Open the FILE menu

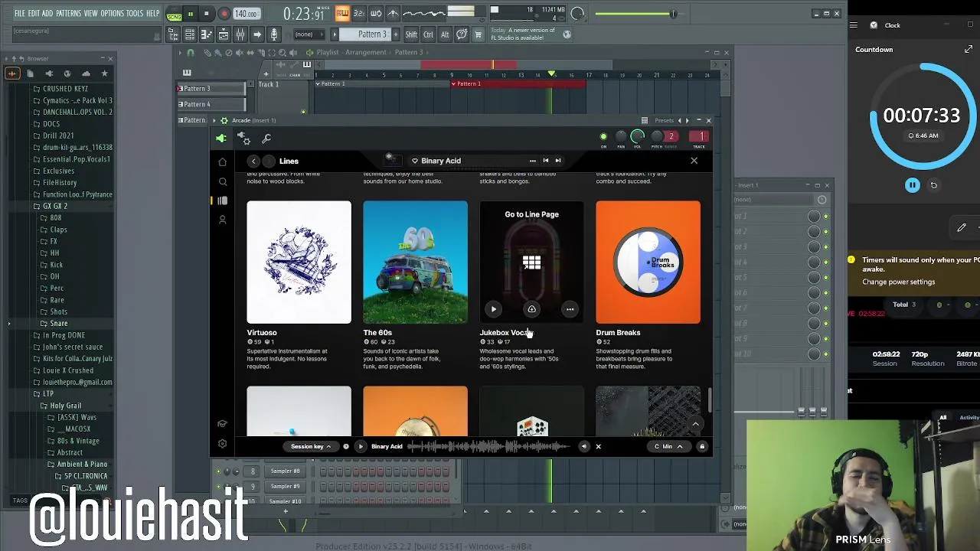coord(19,14)
